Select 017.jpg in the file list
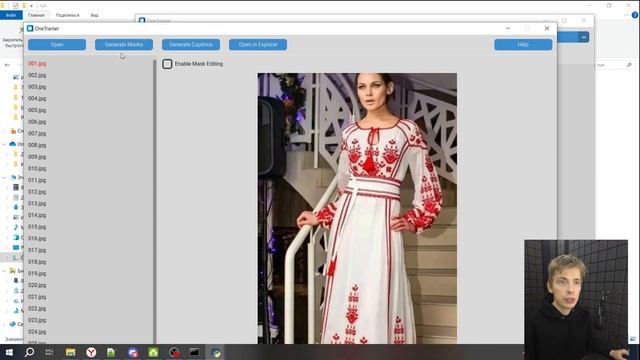This screenshot has height=360, width=640. click(37, 250)
